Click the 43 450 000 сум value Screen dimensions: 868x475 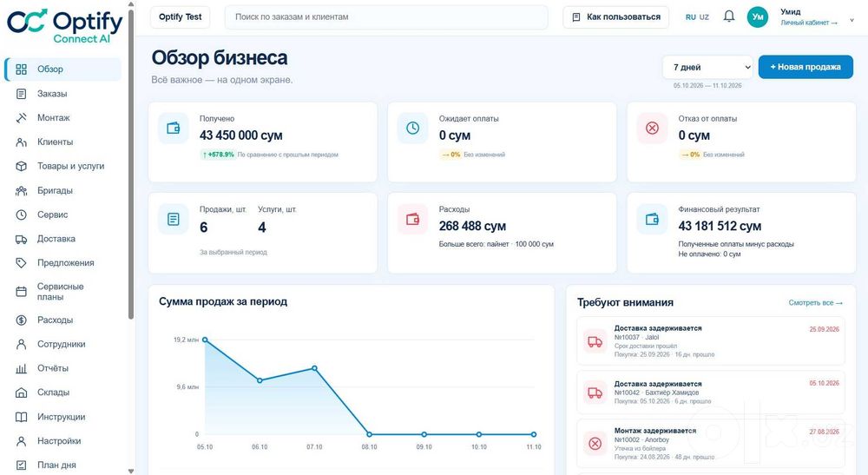pos(240,135)
